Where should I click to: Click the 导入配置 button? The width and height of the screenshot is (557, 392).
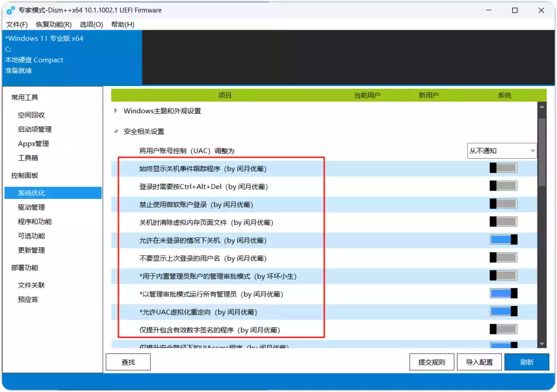coord(479,362)
